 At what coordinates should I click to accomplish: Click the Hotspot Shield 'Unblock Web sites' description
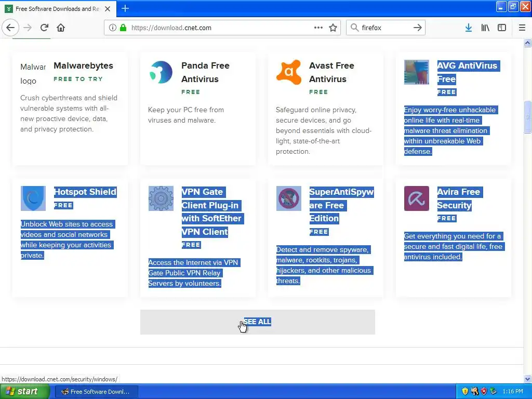pos(67,240)
